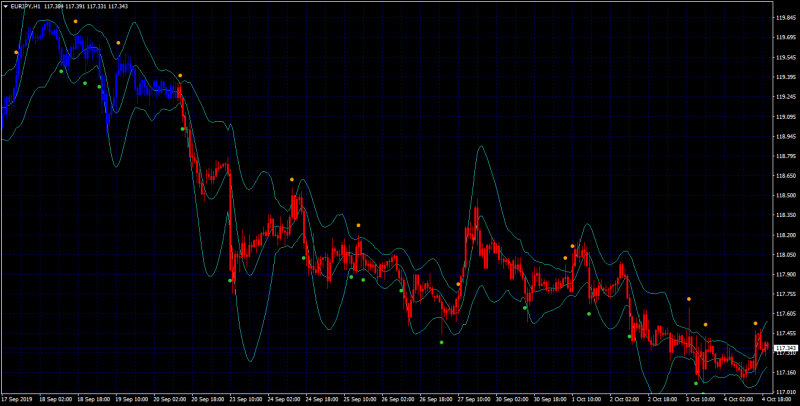The height and width of the screenshot is (406, 800).
Task: Click the 118.500 price axis label
Action: (x=785, y=196)
